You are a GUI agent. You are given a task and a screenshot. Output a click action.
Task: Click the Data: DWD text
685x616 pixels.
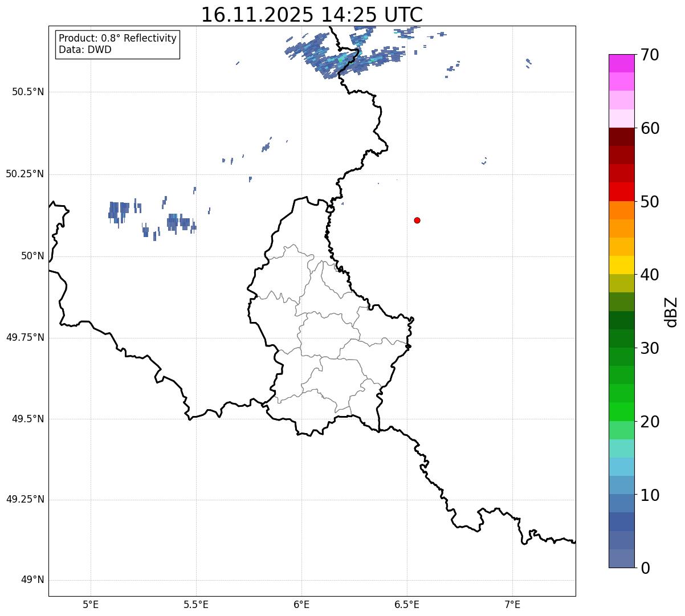tap(85, 50)
